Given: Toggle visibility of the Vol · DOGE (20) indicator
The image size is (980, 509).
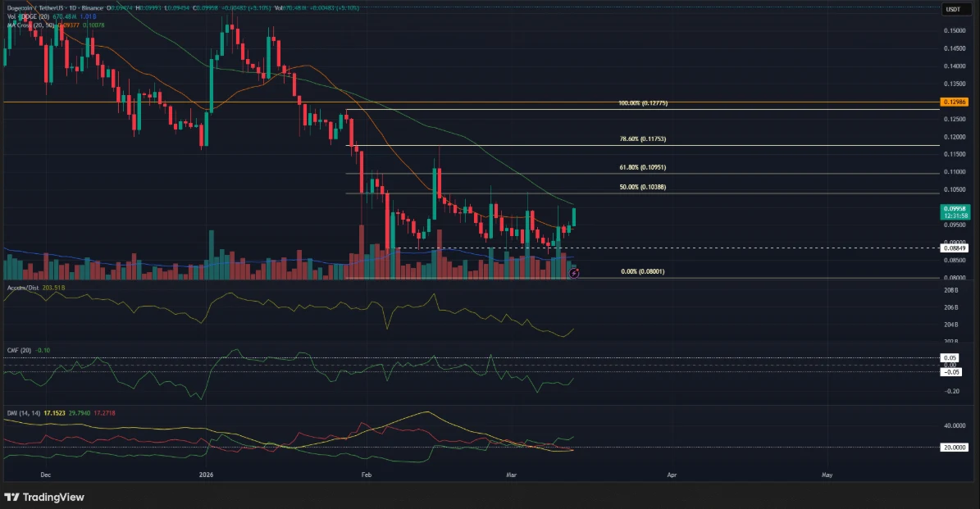Looking at the screenshot, I should 29,15.
